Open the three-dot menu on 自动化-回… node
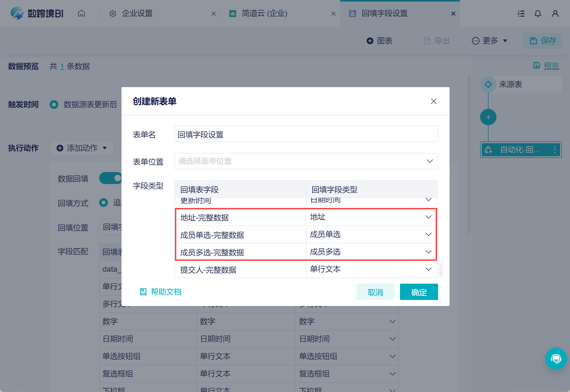Screen dimensions: 570x392 [555, 149]
